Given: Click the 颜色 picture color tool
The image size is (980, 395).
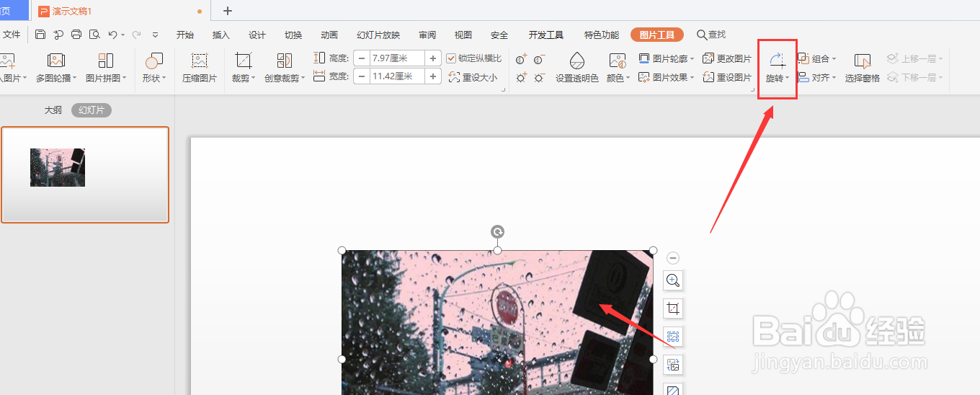Looking at the screenshot, I should pyautogui.click(x=618, y=68).
